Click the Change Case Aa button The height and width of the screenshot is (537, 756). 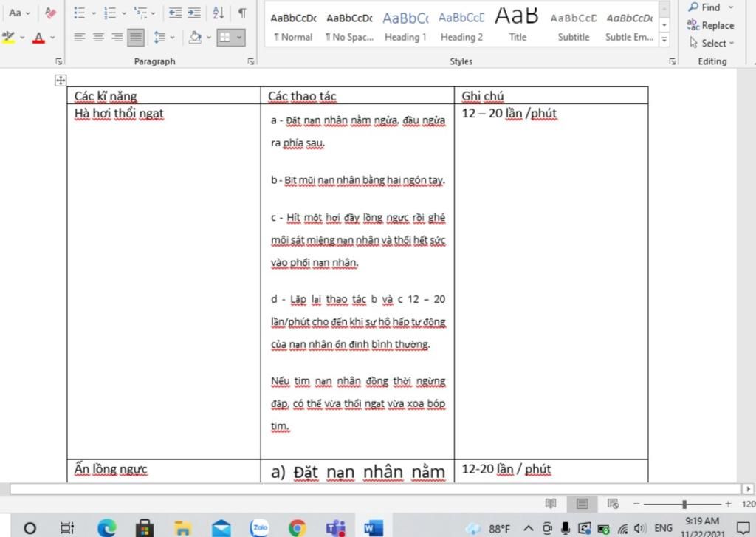[18, 13]
